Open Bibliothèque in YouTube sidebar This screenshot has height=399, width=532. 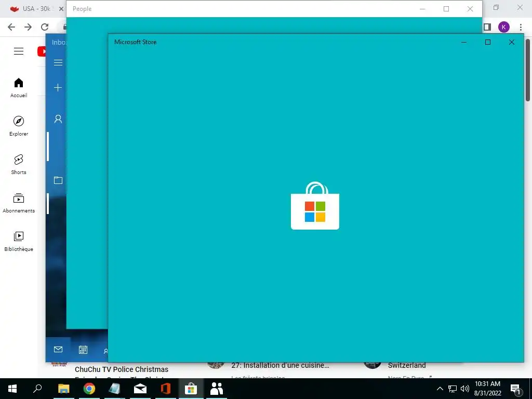[x=19, y=241]
